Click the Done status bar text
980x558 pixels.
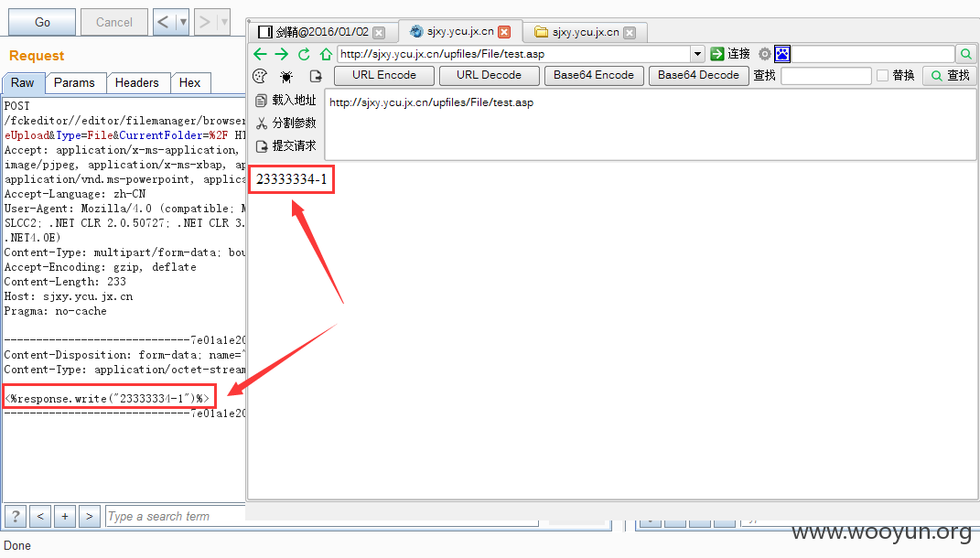coord(17,545)
